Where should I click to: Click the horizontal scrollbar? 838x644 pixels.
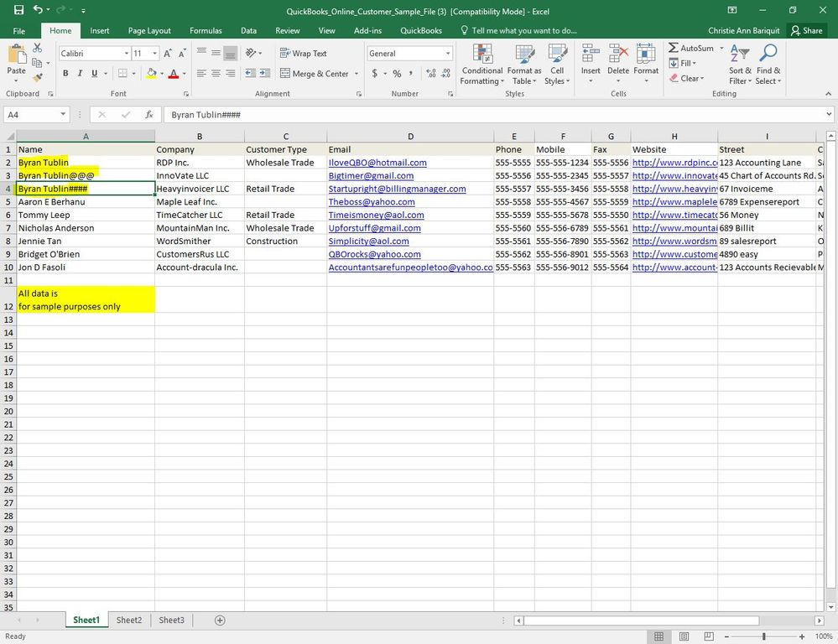pyautogui.click(x=642, y=621)
